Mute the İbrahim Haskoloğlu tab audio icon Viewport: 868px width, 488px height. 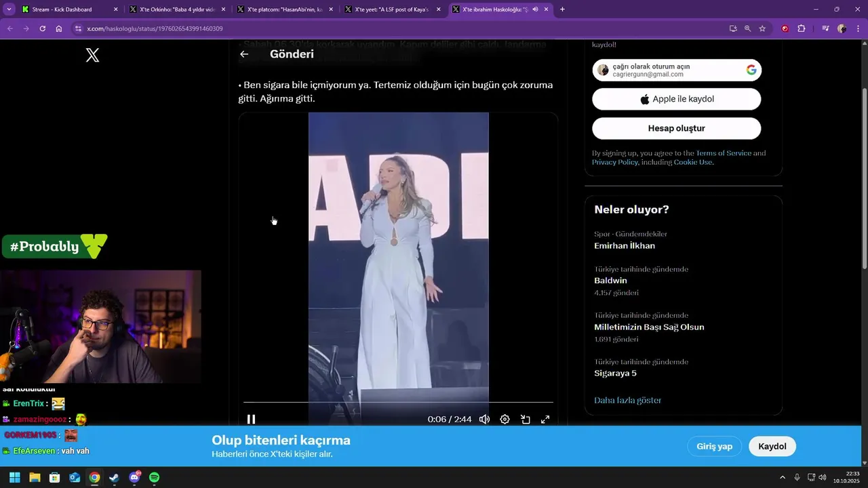(535, 9)
